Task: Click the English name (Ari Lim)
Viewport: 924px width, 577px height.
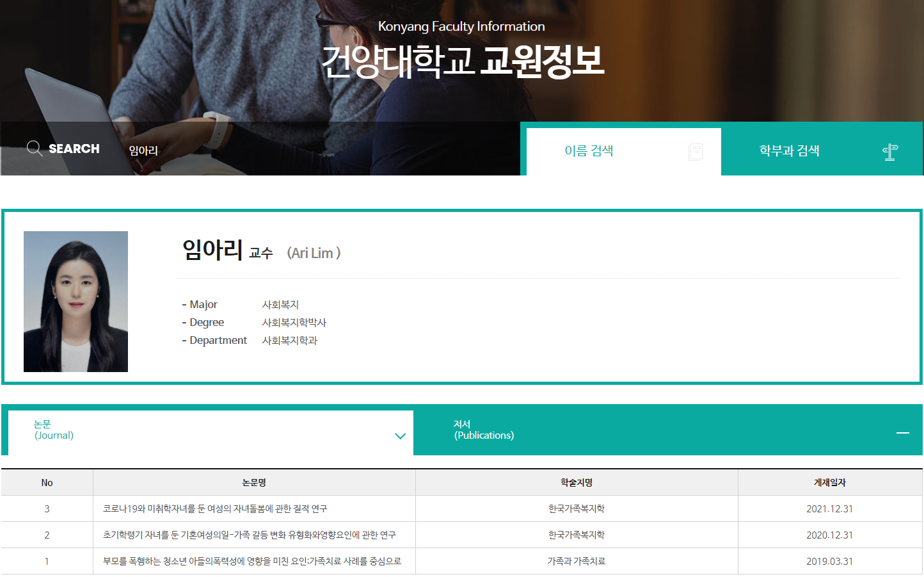Action: point(314,253)
